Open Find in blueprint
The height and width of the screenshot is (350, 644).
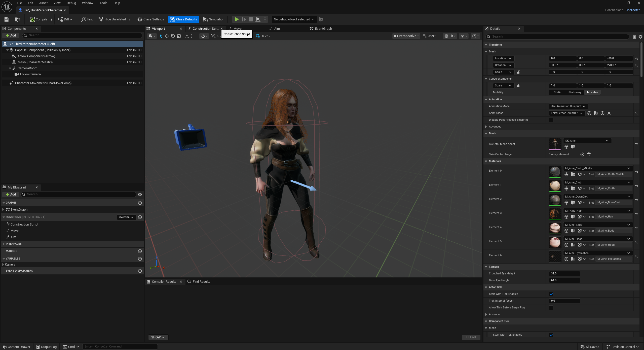tap(87, 19)
